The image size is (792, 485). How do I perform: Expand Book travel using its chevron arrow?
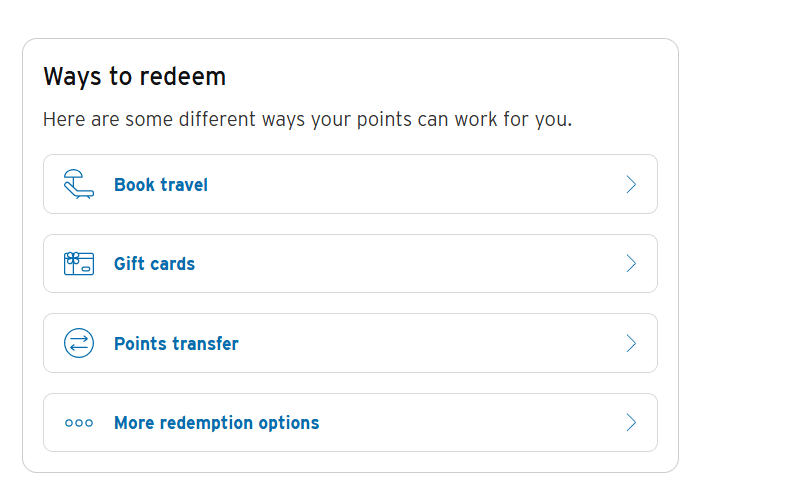(x=631, y=184)
